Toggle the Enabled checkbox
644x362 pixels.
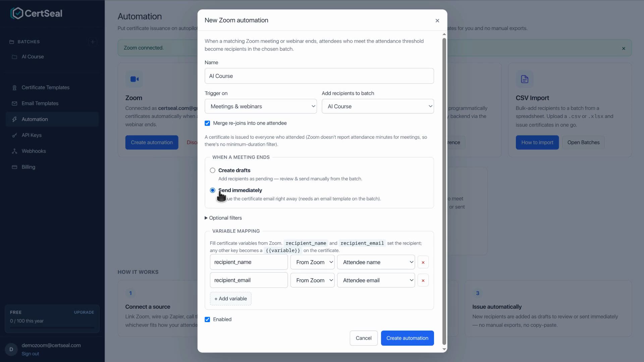207,319
